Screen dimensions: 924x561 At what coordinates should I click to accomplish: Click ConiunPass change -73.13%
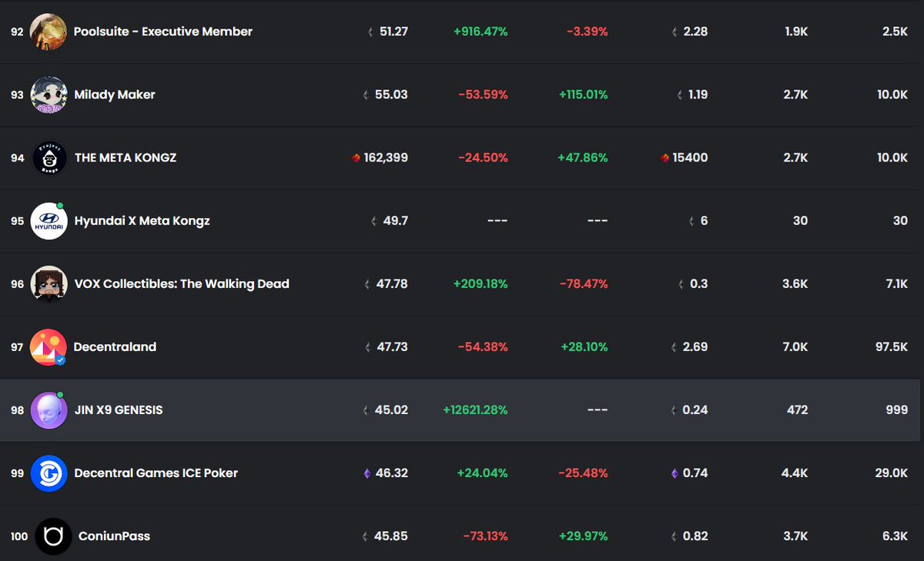484,536
